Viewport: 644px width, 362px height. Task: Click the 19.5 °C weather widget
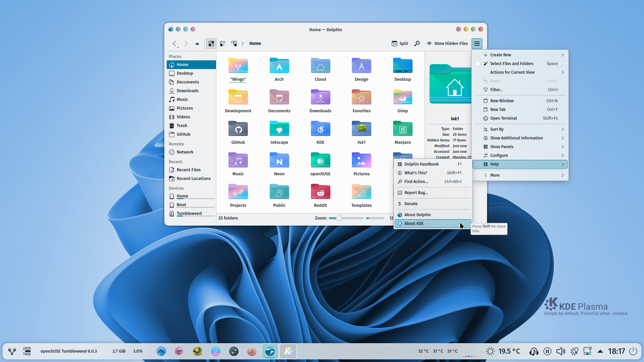503,351
